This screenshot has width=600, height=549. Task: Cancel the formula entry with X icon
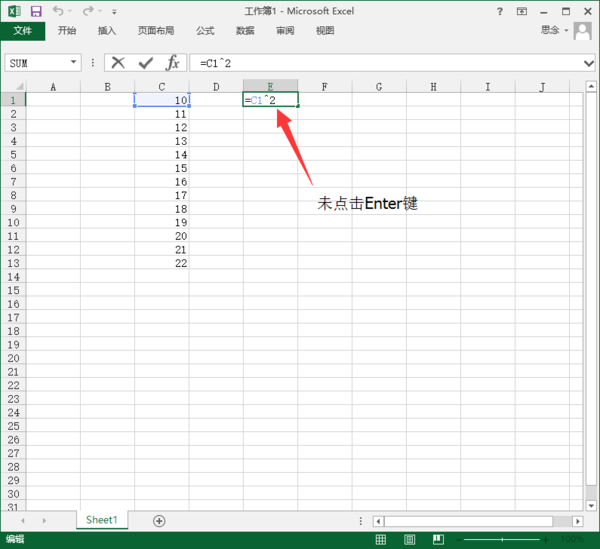tap(118, 63)
